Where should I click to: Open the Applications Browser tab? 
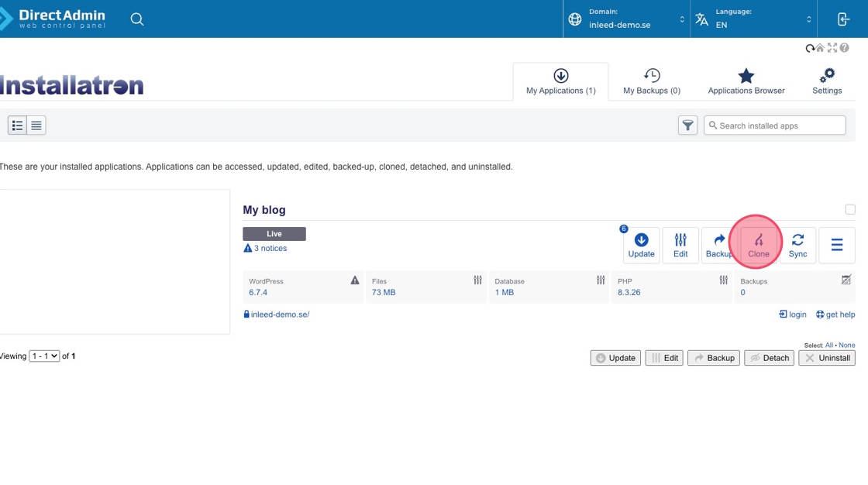(746, 81)
